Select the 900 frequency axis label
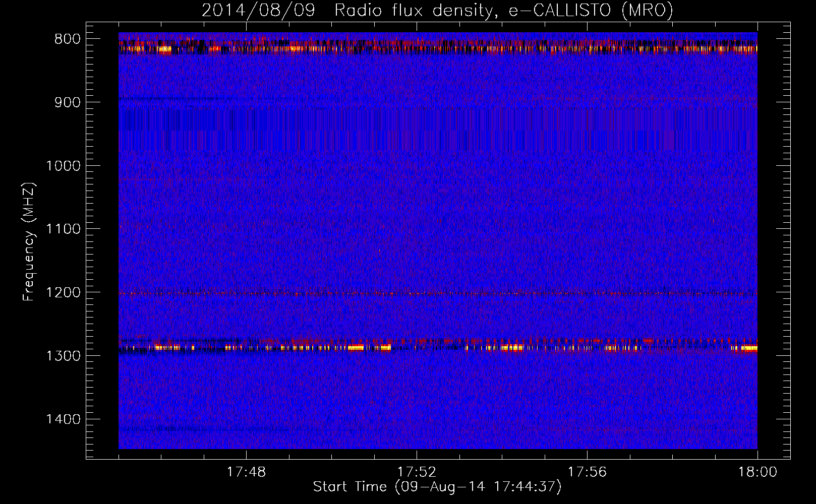Screen dimensions: 816x504 (68, 102)
